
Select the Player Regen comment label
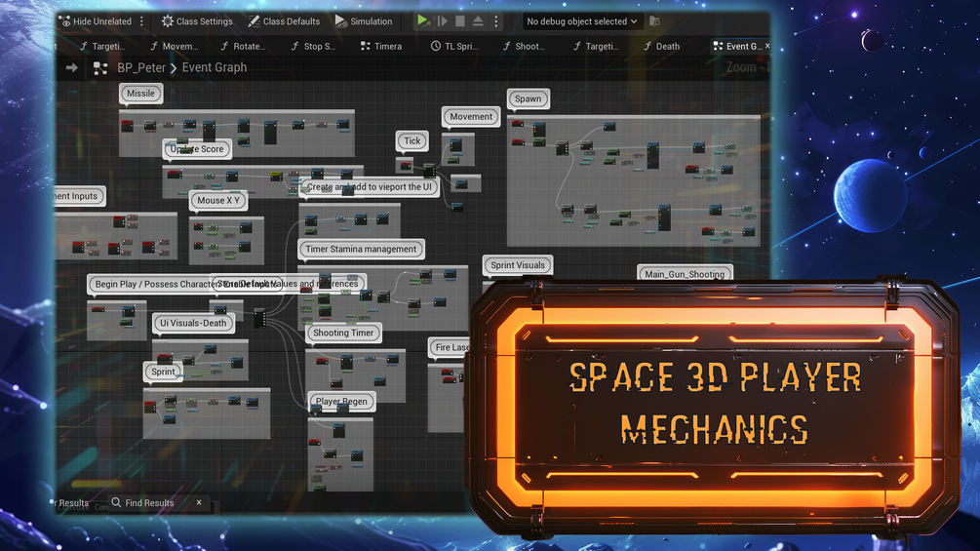coord(341,401)
